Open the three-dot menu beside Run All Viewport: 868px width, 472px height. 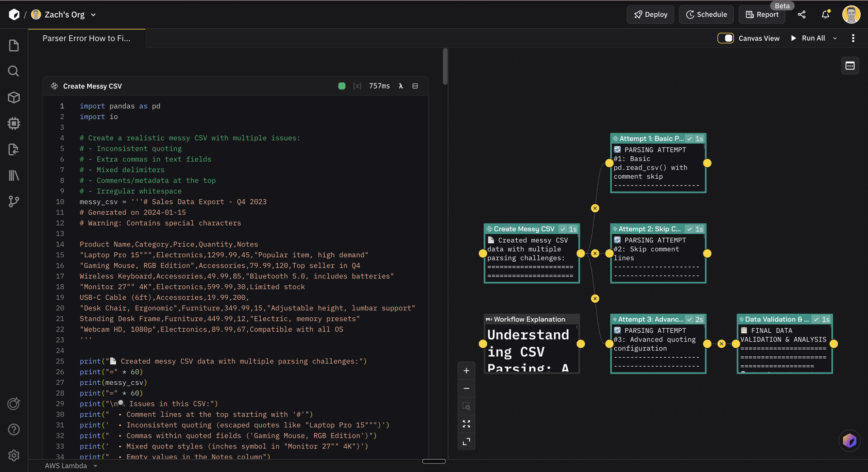(854, 38)
